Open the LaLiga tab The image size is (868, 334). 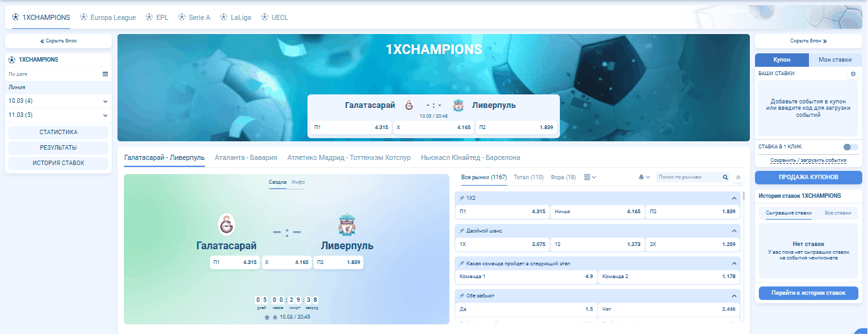[x=236, y=17]
